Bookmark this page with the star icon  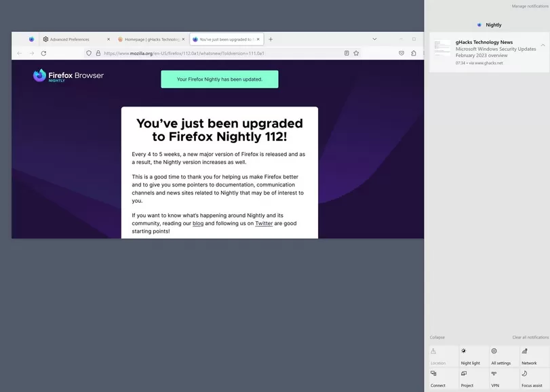(356, 53)
